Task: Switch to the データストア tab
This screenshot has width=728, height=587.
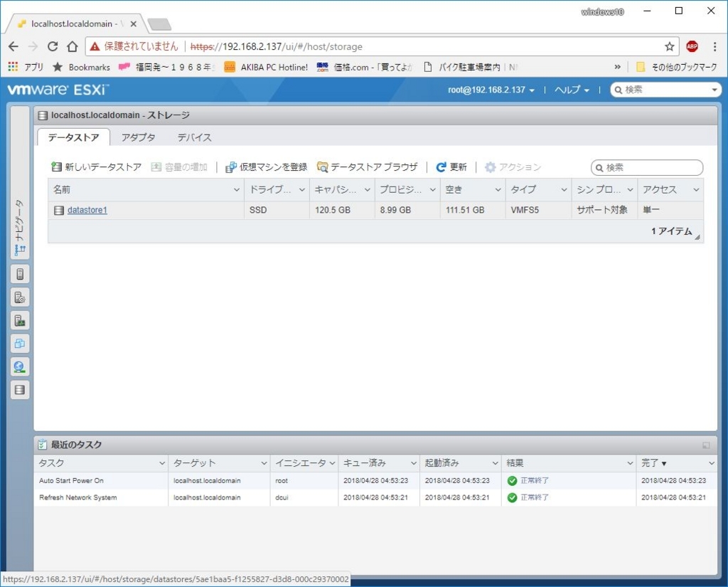Action: click(73, 137)
